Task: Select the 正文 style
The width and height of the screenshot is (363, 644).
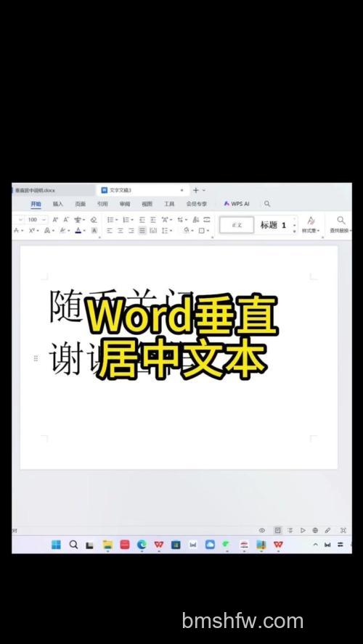Action: pyautogui.click(x=237, y=225)
